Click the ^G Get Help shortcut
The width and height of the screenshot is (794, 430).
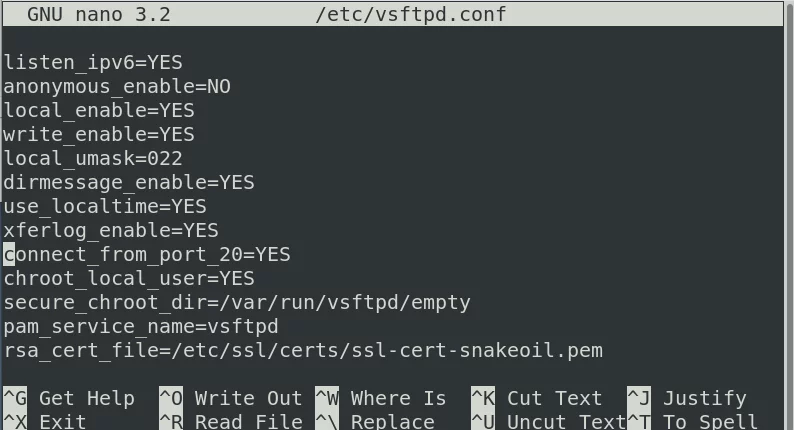(69, 398)
